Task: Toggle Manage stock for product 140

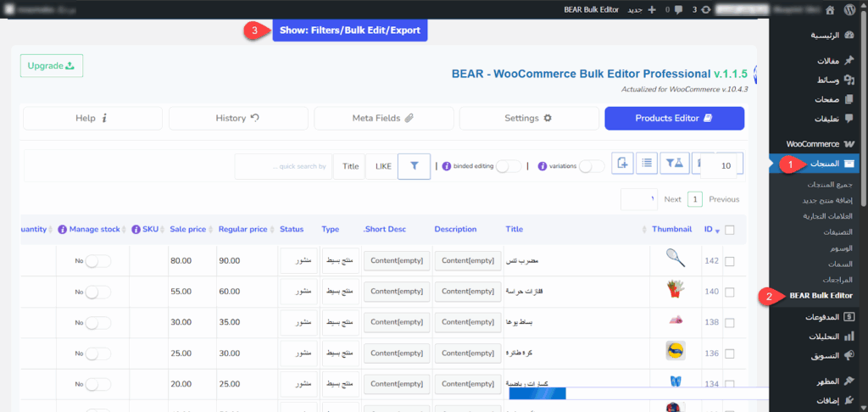Action: [97, 292]
